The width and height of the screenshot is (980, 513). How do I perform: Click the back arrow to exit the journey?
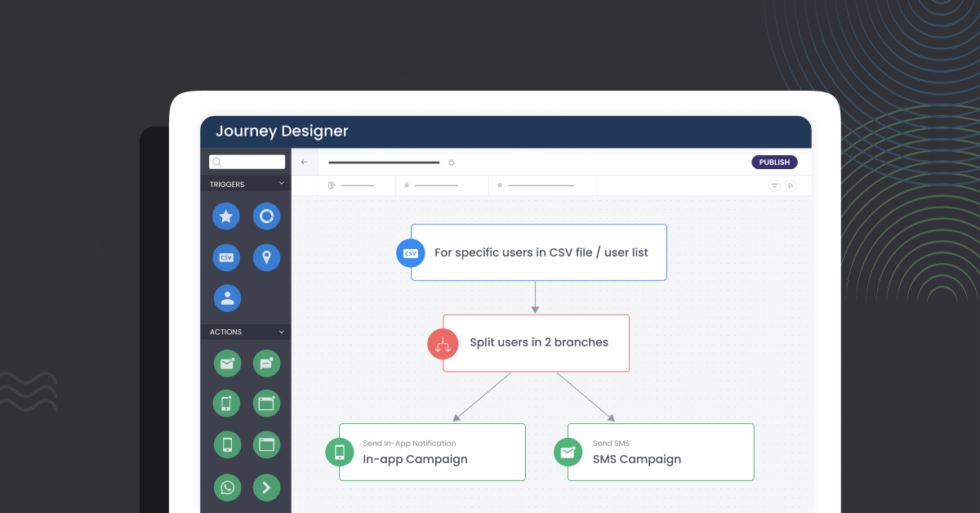pyautogui.click(x=304, y=162)
